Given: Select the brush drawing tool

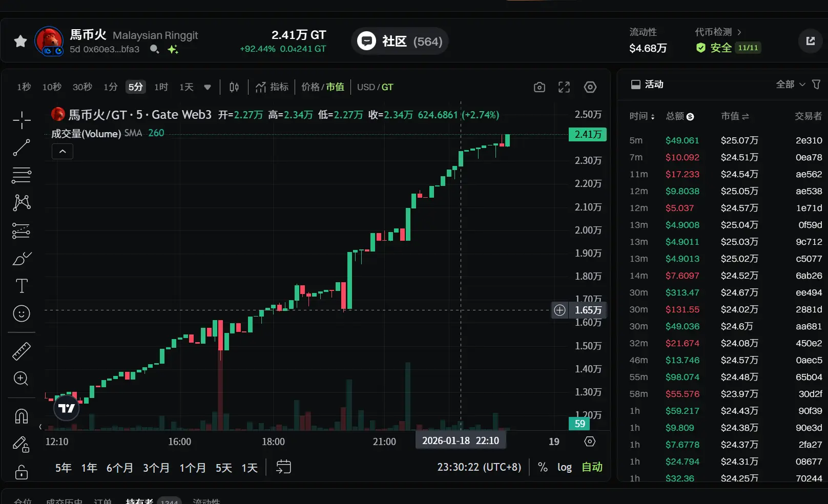Looking at the screenshot, I should (22, 258).
